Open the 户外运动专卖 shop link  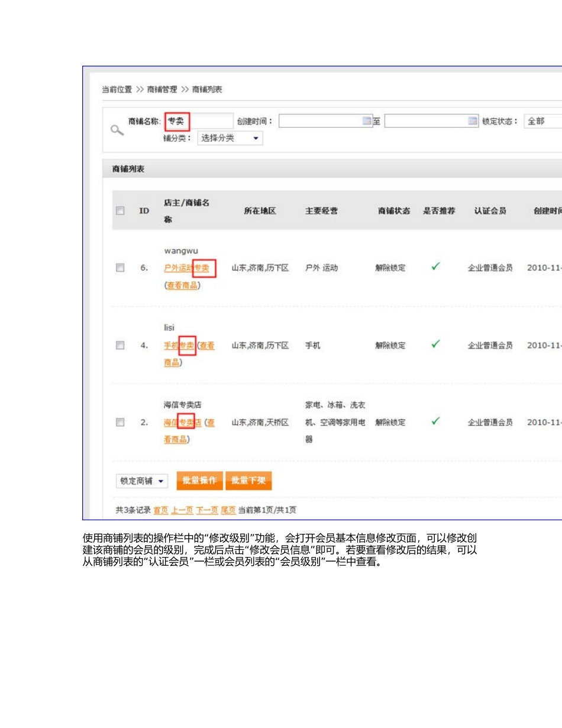(x=186, y=268)
